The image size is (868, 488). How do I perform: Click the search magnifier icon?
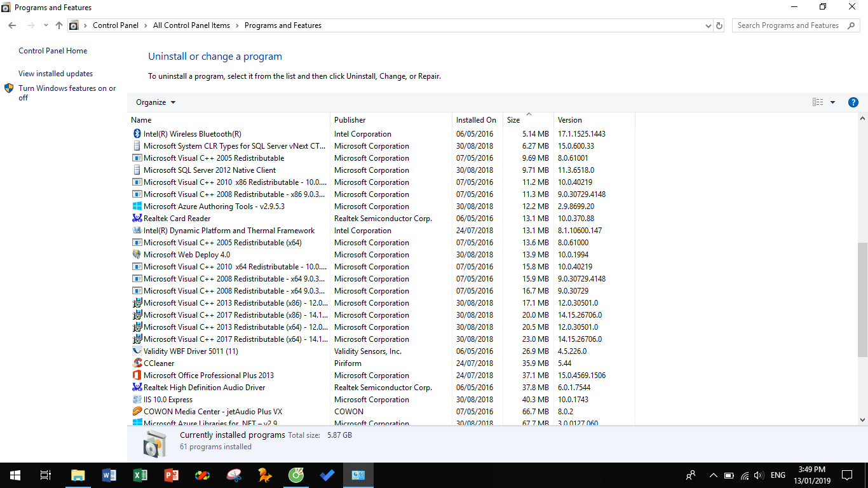coord(851,25)
